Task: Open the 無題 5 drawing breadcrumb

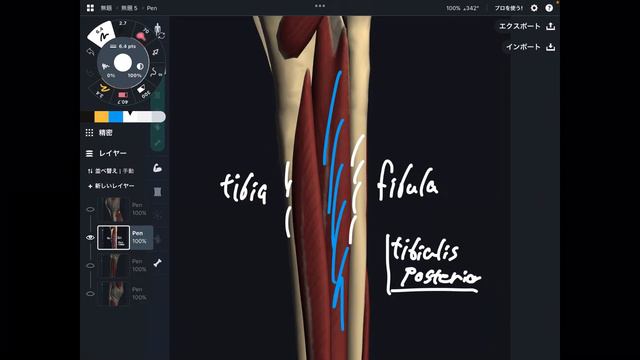Action: pyautogui.click(x=129, y=8)
